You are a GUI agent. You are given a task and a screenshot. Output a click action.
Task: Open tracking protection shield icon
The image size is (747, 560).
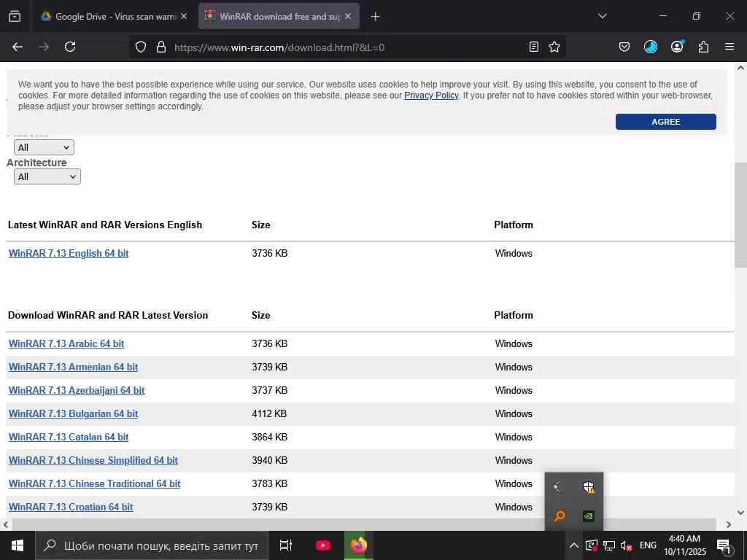(141, 47)
